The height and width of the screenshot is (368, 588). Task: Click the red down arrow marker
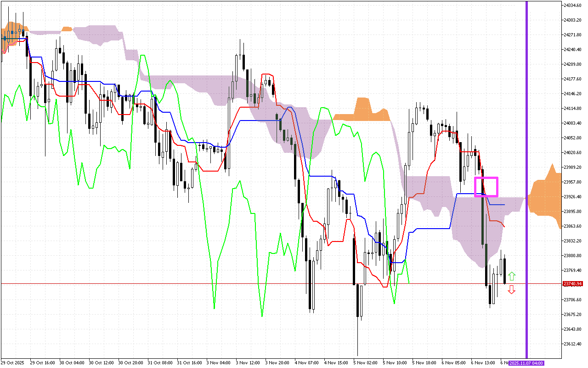pyautogui.click(x=512, y=289)
